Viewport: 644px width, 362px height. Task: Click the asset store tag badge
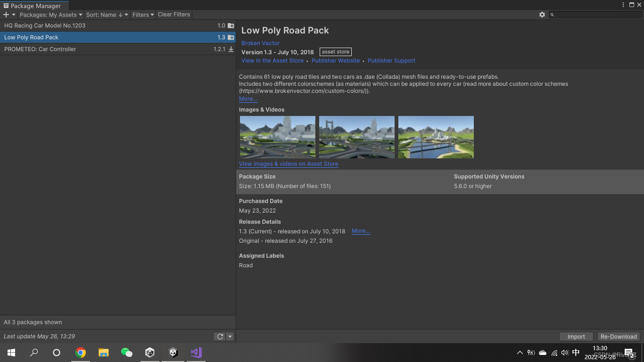[x=336, y=52]
